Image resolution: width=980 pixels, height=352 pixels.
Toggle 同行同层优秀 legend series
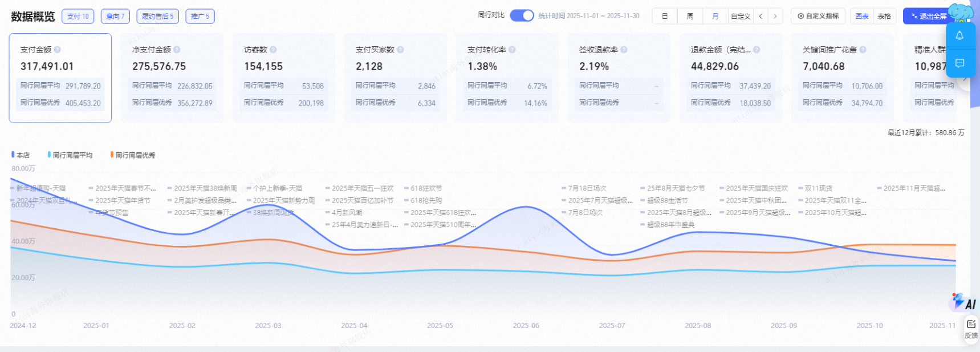[x=132, y=155]
